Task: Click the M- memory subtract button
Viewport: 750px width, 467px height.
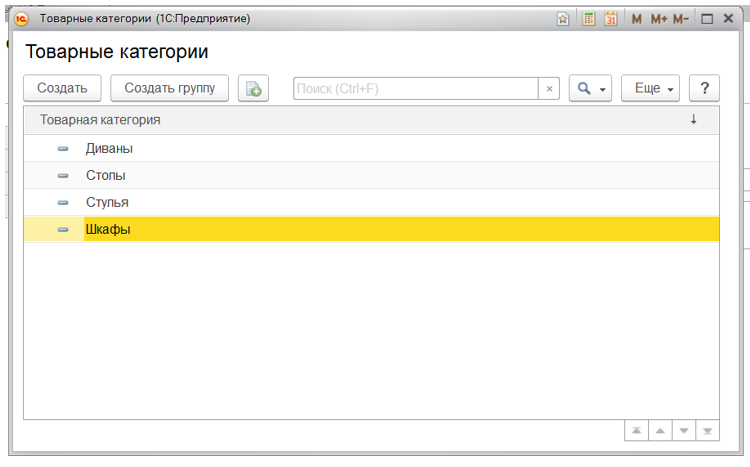Action: pos(682,19)
